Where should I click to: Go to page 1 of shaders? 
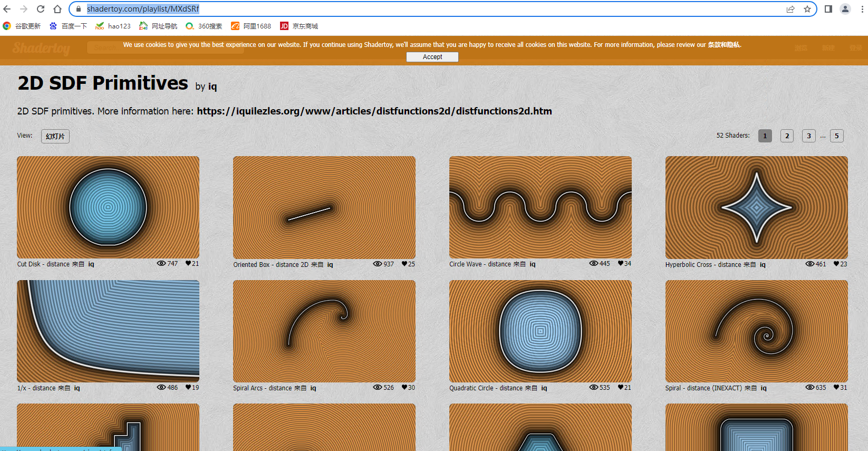(765, 136)
